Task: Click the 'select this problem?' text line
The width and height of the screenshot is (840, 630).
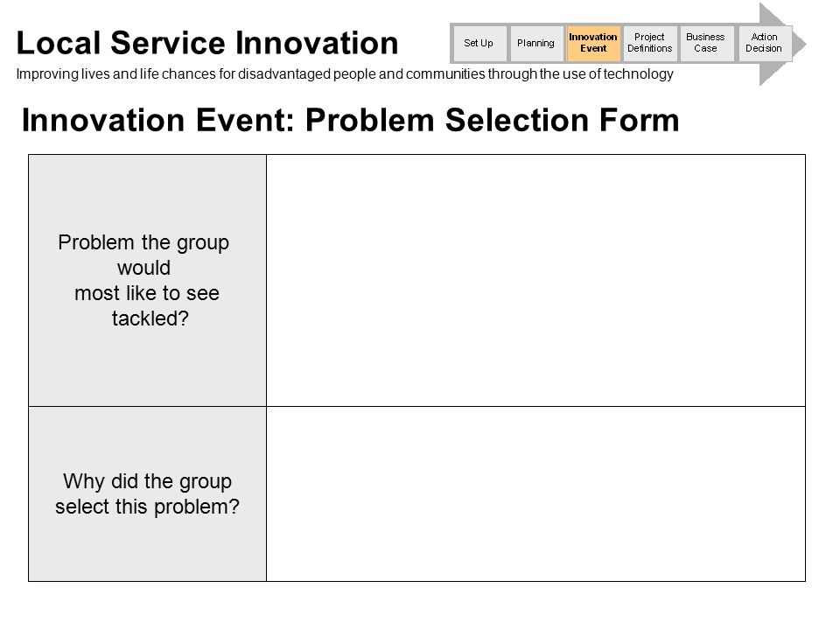Action: tap(147, 507)
